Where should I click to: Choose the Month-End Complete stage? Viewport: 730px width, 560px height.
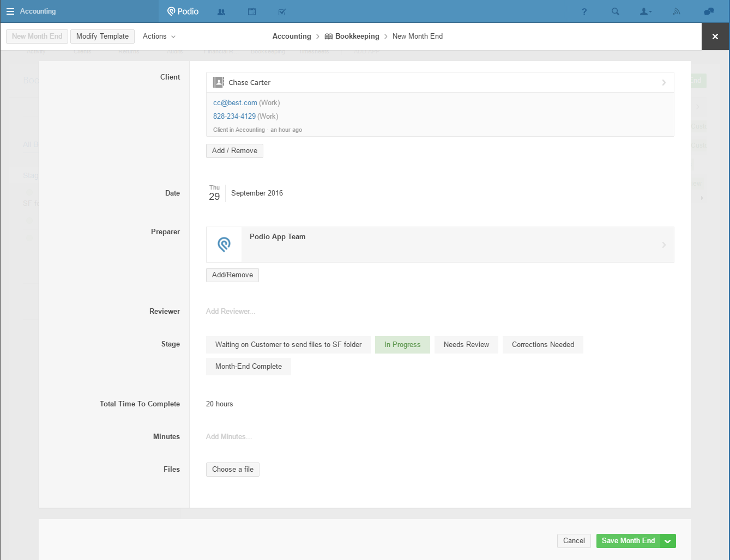249,367
